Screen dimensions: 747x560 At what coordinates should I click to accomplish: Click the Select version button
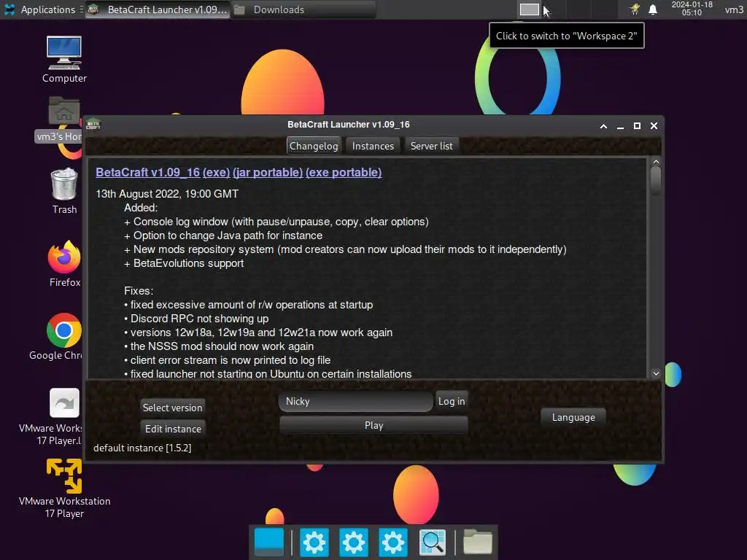tap(172, 408)
